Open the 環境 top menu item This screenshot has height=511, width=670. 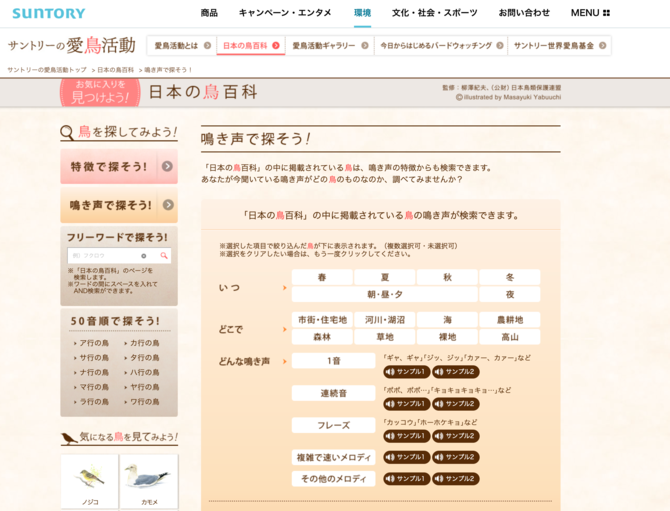point(362,13)
